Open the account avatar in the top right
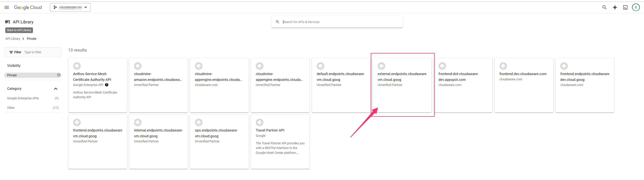The image size is (644, 180). (636, 7)
